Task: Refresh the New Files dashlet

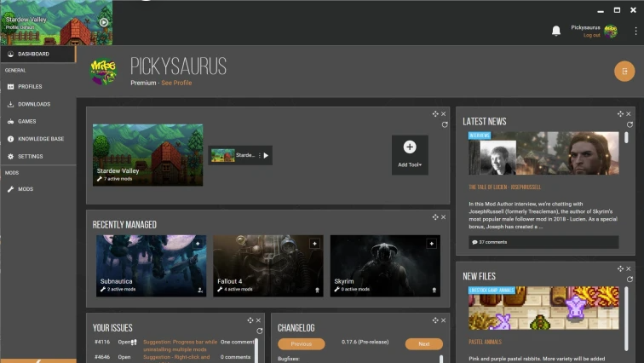Action: (630, 279)
